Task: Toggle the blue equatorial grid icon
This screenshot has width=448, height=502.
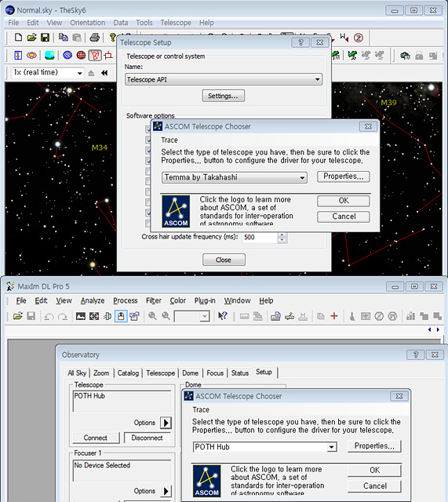Action: 67,56
